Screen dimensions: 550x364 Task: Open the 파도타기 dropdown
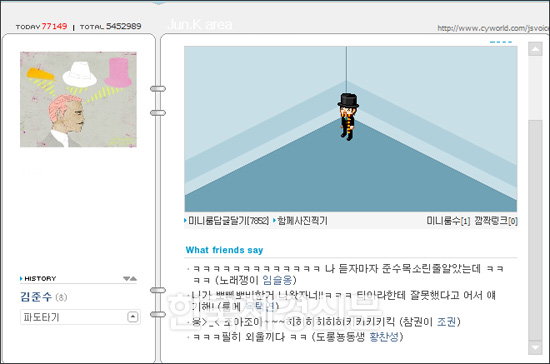(80, 317)
